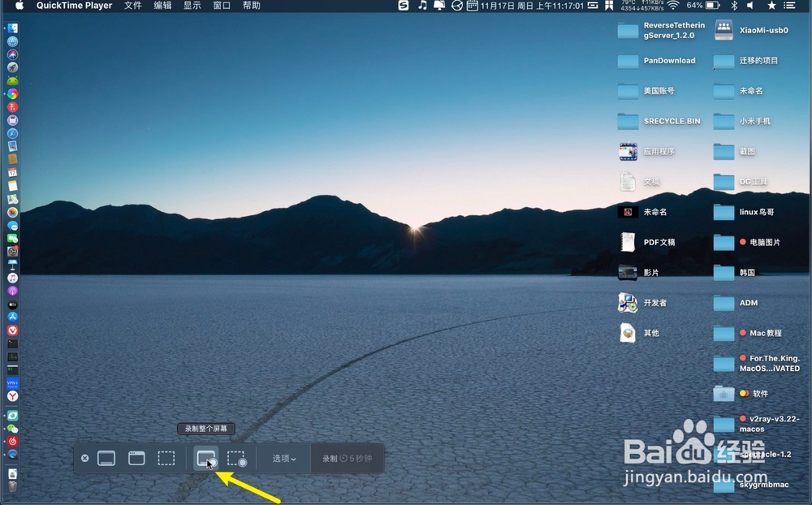This screenshot has height=505, width=812.
Task: Open the QuickTime Player menu
Action: click(x=74, y=5)
